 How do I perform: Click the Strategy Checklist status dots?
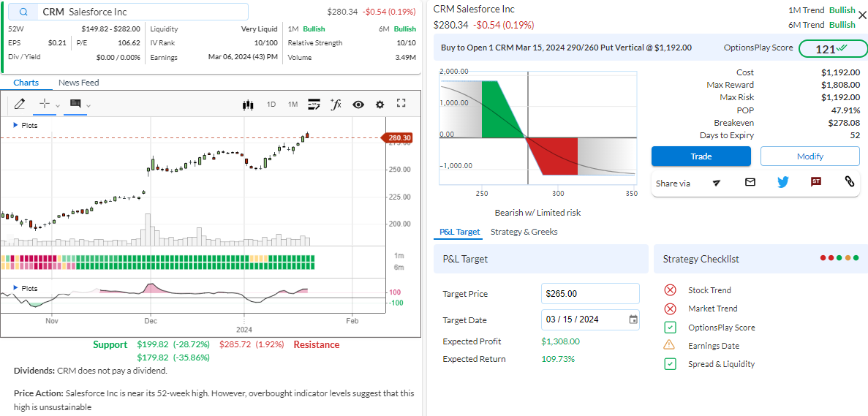(839, 258)
